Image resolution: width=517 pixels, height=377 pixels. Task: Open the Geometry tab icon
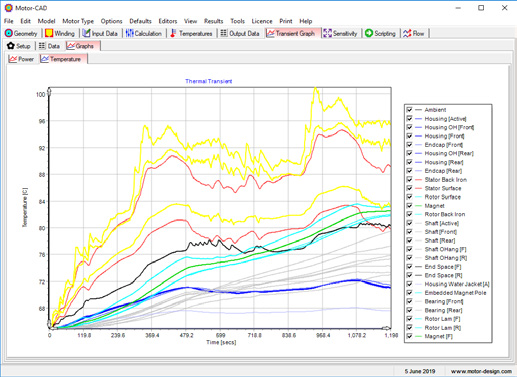[9, 33]
